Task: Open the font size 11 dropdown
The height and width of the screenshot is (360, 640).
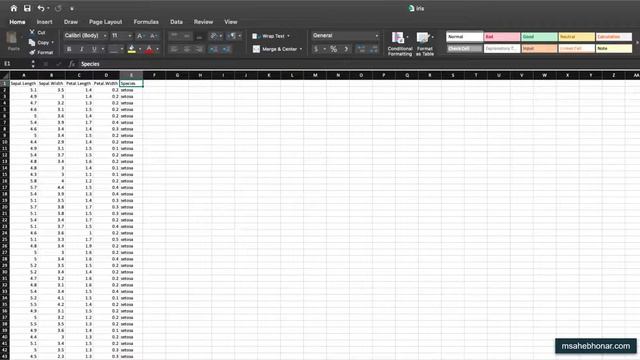Action: [x=121, y=36]
